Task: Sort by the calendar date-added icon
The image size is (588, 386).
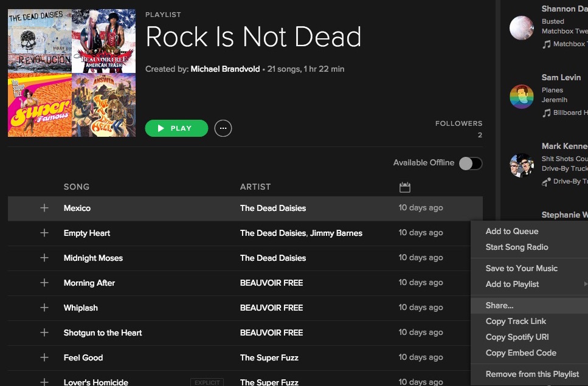Action: 405,187
